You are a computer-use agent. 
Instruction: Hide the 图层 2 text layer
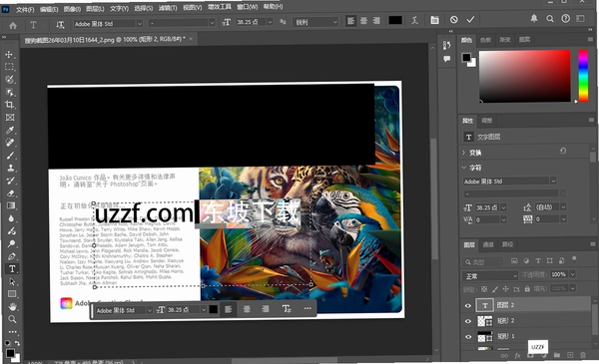[x=468, y=305]
